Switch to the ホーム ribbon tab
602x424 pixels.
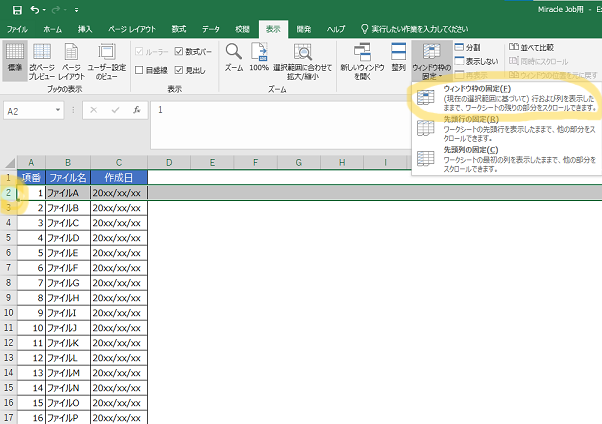pos(53,29)
